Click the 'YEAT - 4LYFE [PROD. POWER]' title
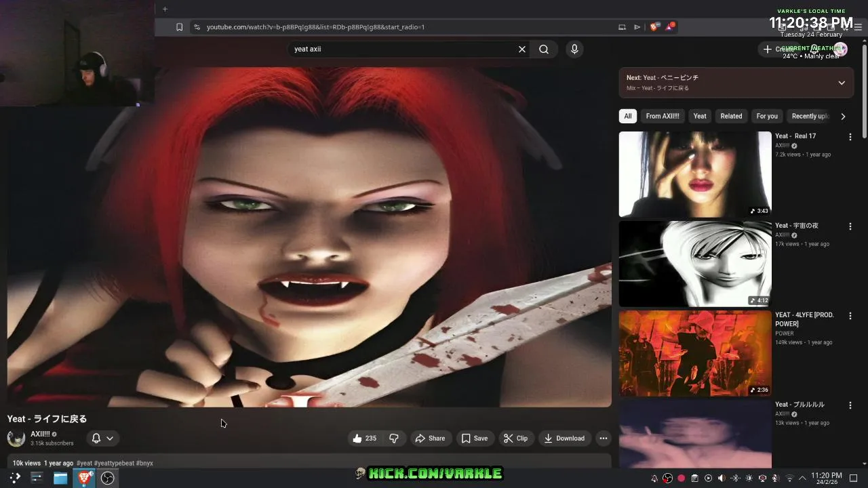The height and width of the screenshot is (488, 868). pyautogui.click(x=804, y=319)
